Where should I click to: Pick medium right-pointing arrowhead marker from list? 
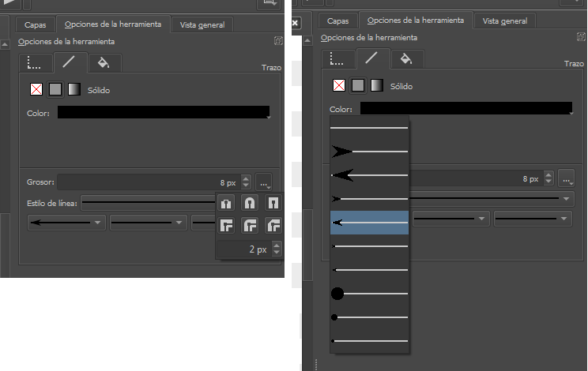(x=369, y=199)
